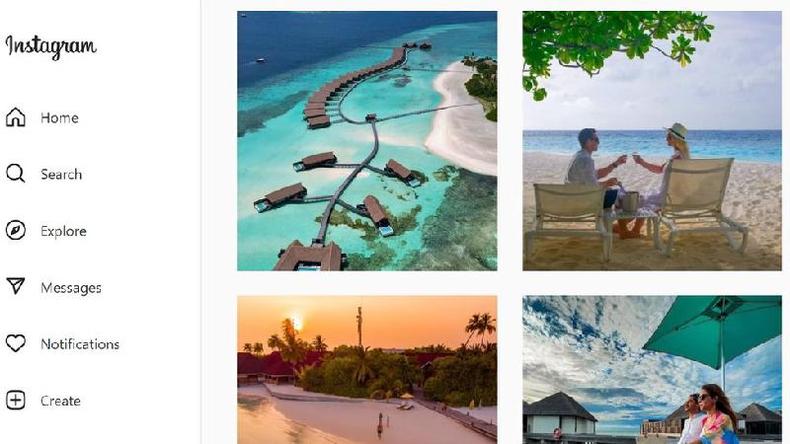Click the Create plus icon
Screen dimensions: 790x444
[x=16, y=400]
